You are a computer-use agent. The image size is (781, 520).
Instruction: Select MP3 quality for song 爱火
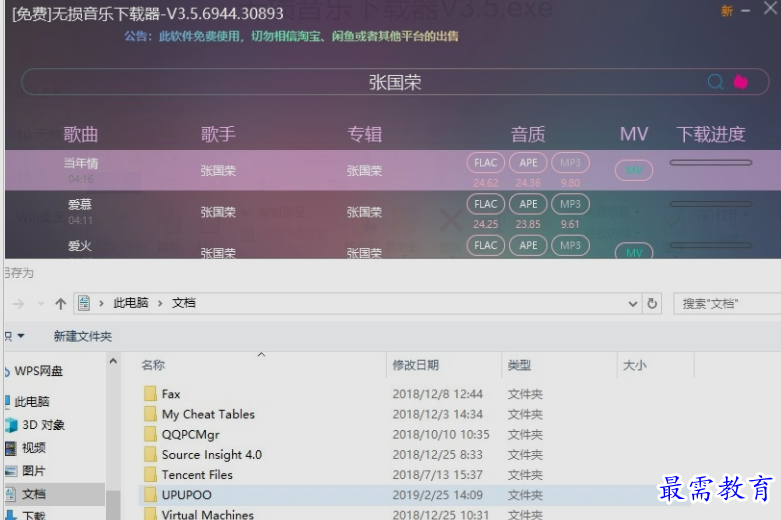click(570, 246)
